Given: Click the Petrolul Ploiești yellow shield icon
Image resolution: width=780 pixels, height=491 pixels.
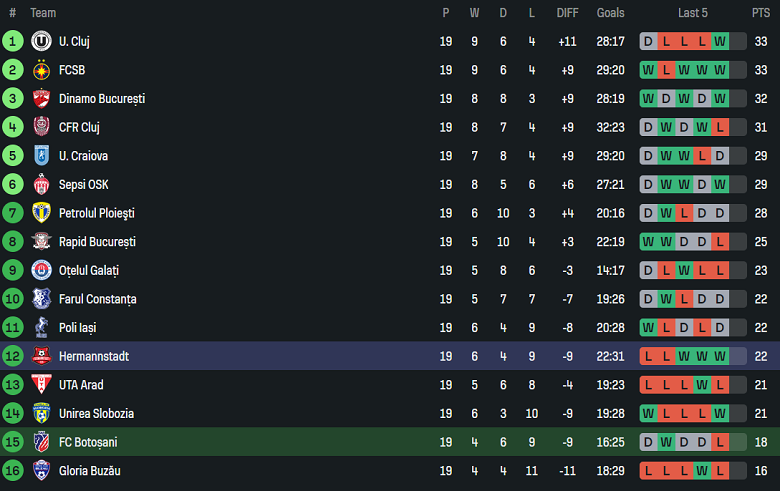Looking at the screenshot, I should (41, 213).
